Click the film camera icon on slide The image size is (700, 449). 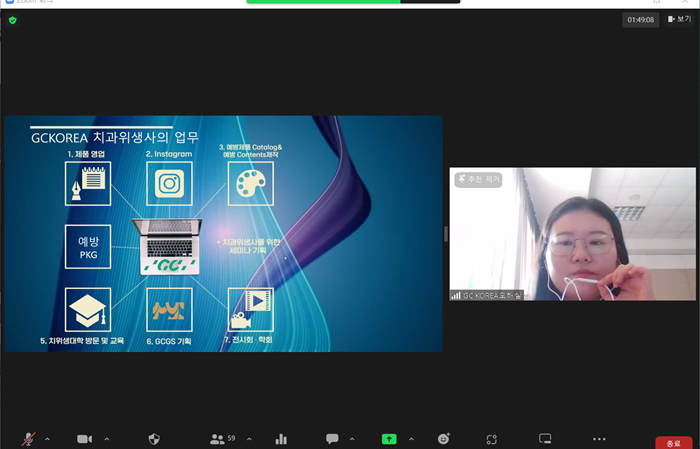[250, 310]
